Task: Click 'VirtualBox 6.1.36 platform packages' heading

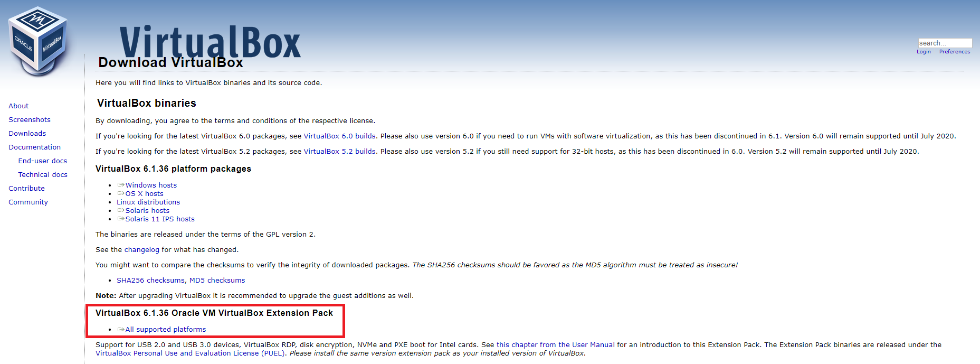Action: click(174, 169)
